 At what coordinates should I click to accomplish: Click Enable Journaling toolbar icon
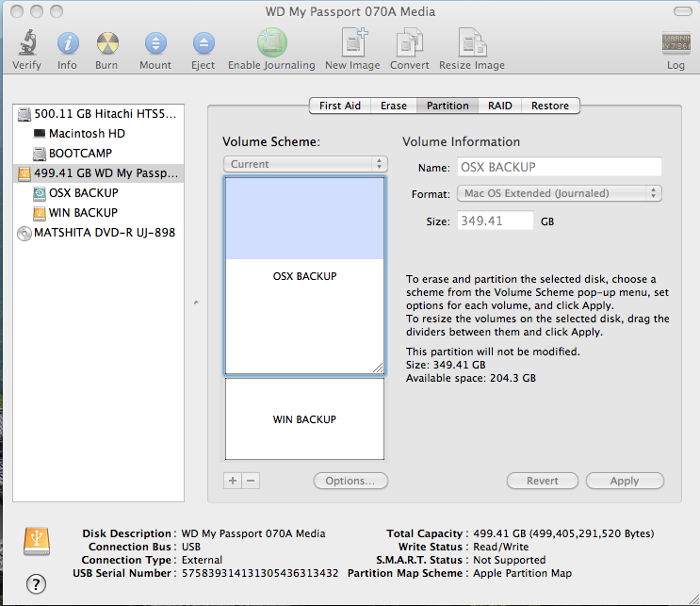[272, 42]
